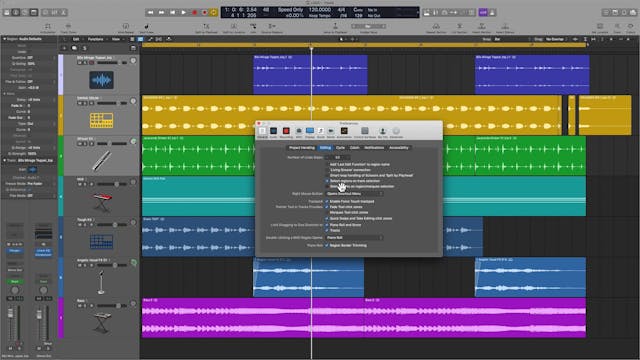The image size is (640, 360).
Task: Open the List Editors button at top right
Action: pos(606,13)
